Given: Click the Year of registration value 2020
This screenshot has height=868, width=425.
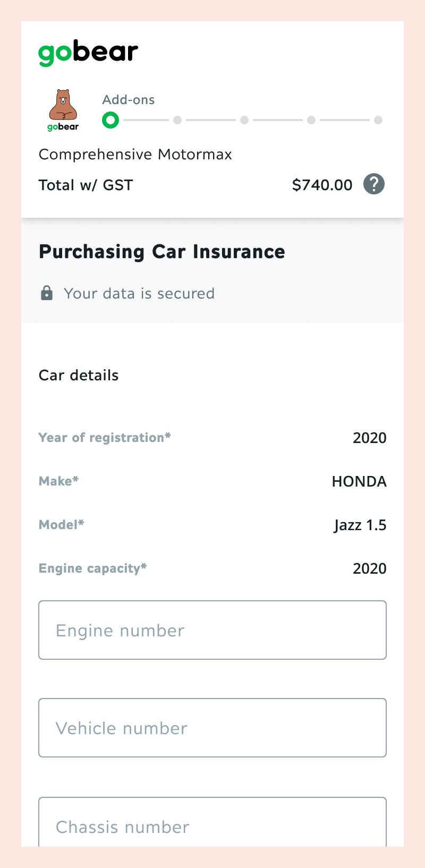Looking at the screenshot, I should coord(370,438).
